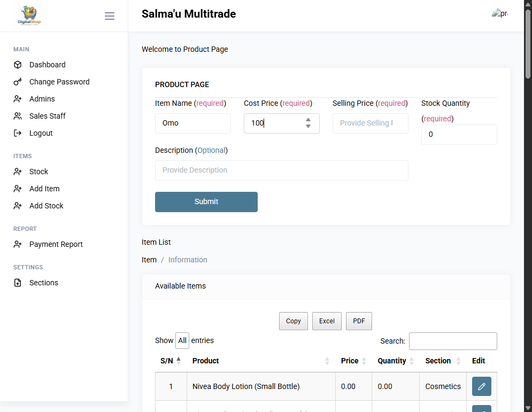Screen dimensions: 532x412
Task: Click the 'Salma'u Multitrade' title
Action: click(x=189, y=14)
